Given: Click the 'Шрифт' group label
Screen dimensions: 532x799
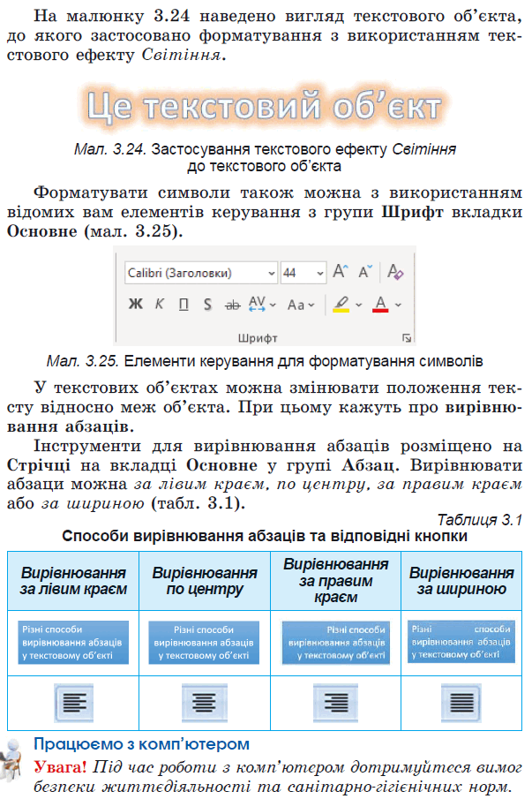Looking at the screenshot, I should [x=258, y=338].
